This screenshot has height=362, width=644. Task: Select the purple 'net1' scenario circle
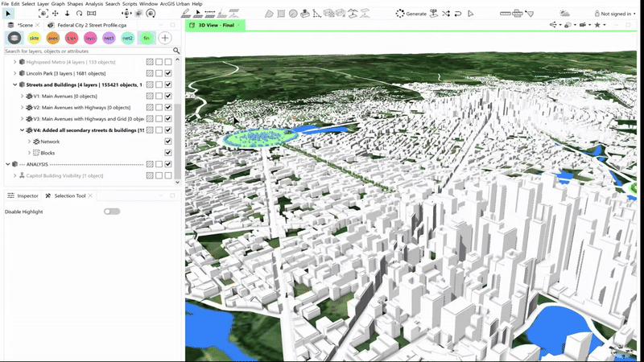(109, 38)
